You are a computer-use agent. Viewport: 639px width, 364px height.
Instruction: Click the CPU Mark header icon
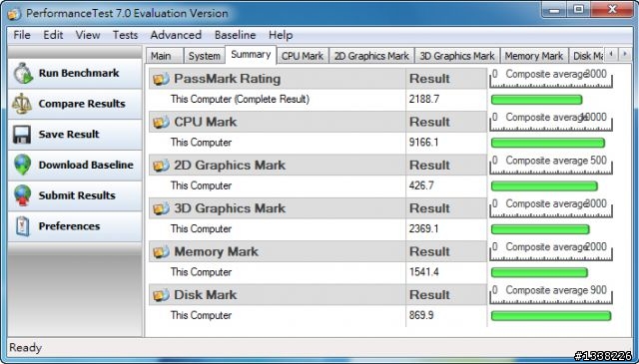(x=161, y=122)
